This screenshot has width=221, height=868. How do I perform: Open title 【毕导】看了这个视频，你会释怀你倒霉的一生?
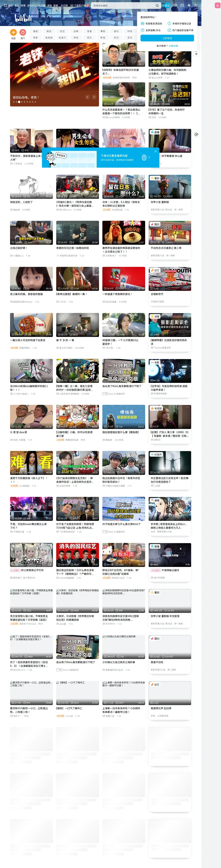coord(167,111)
